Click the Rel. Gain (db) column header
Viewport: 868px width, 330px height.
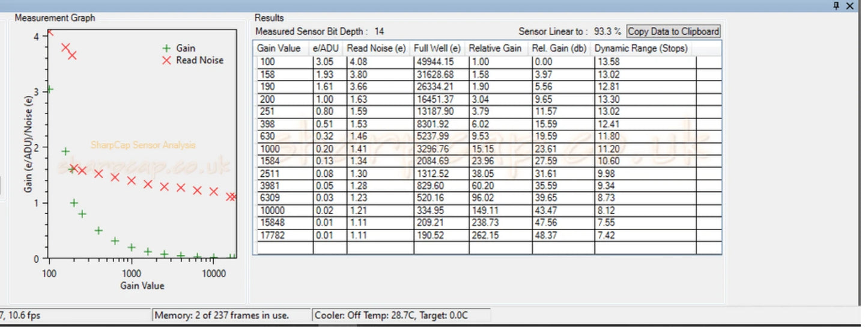click(x=562, y=48)
